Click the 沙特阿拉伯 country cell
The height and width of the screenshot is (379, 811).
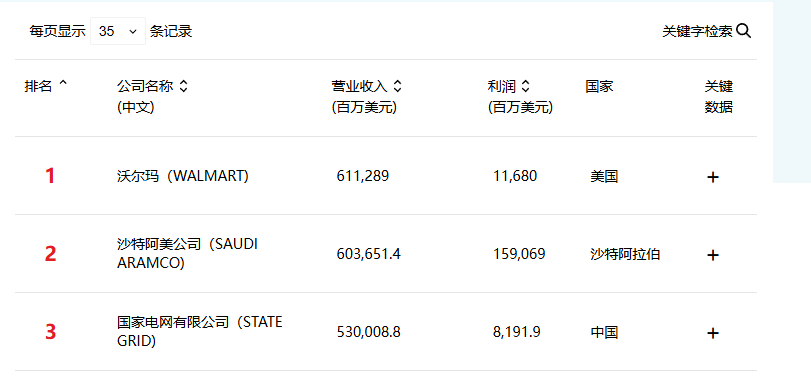point(625,254)
